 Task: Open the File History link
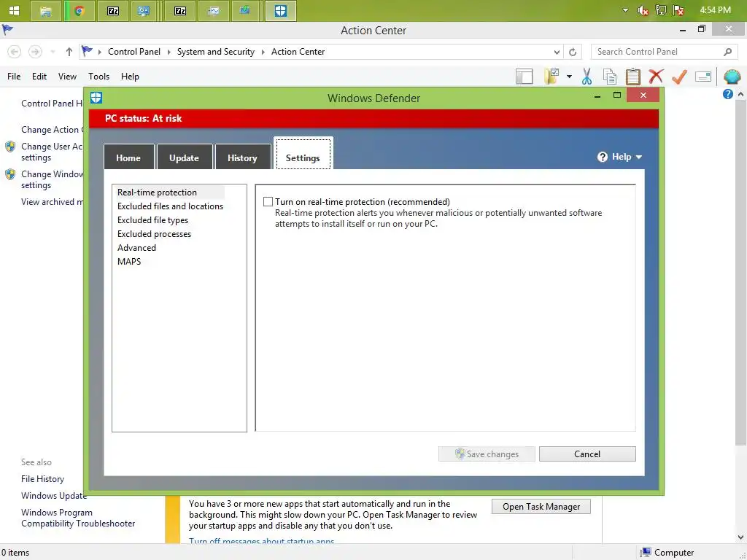[42, 479]
